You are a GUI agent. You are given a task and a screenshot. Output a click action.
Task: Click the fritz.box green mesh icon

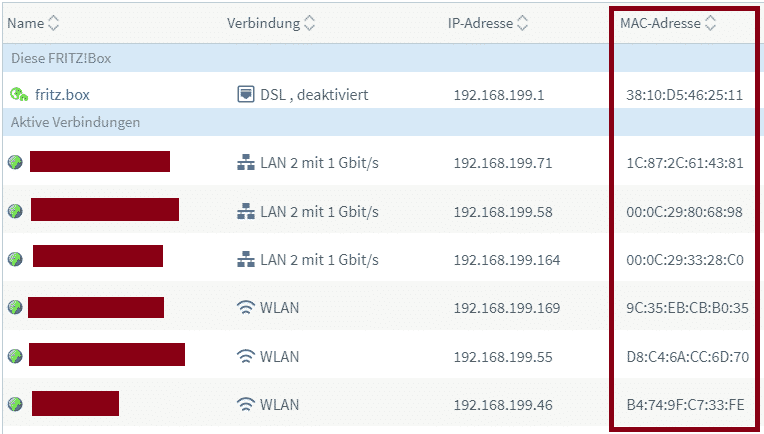tap(19, 94)
